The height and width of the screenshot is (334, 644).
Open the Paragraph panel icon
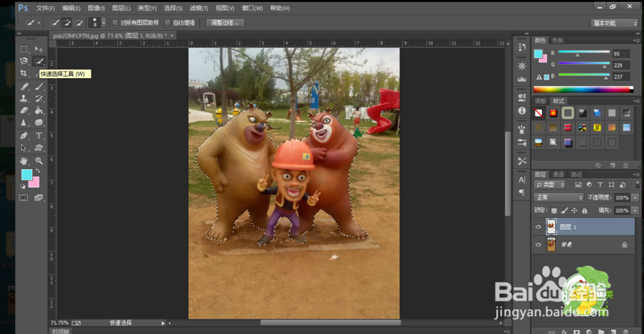coord(522,193)
